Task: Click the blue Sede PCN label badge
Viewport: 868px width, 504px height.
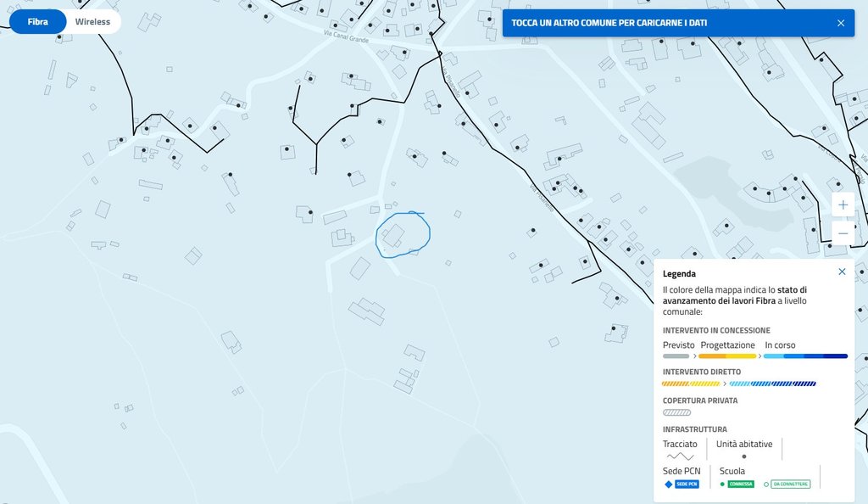Action: click(x=687, y=484)
